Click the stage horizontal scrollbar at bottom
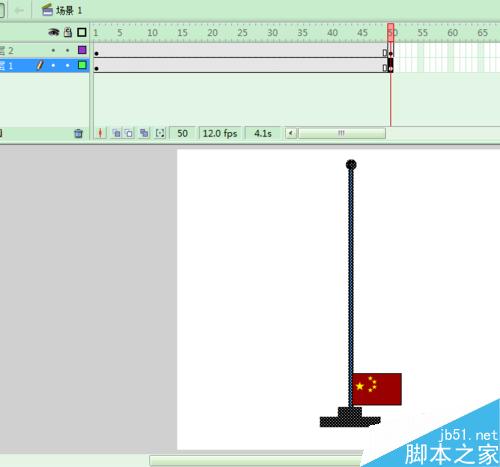 pos(257,461)
